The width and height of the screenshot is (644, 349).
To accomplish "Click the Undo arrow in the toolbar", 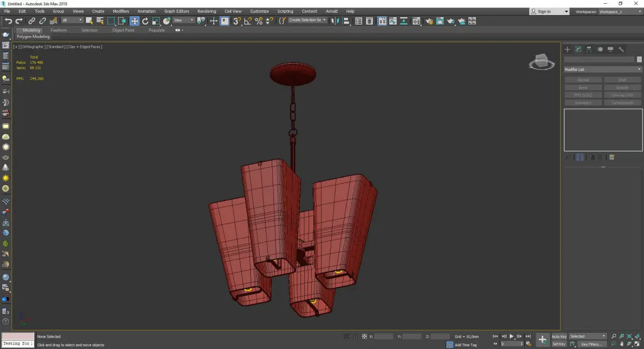I will 9,21.
